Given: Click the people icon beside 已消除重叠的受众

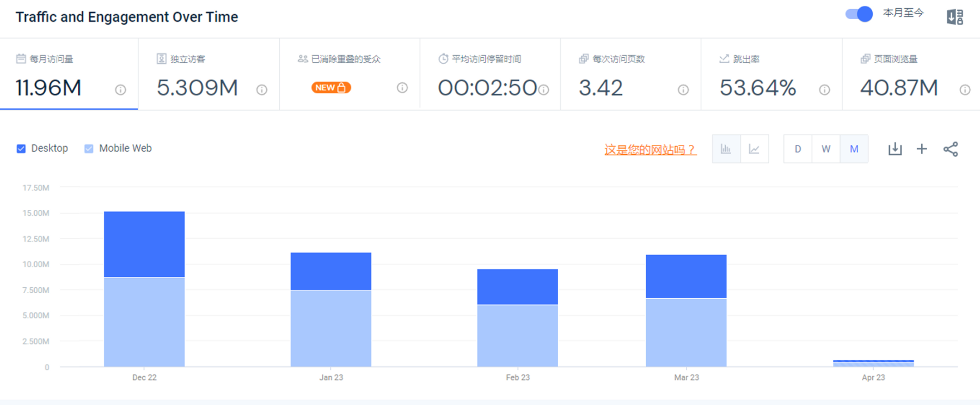Looking at the screenshot, I should [303, 59].
